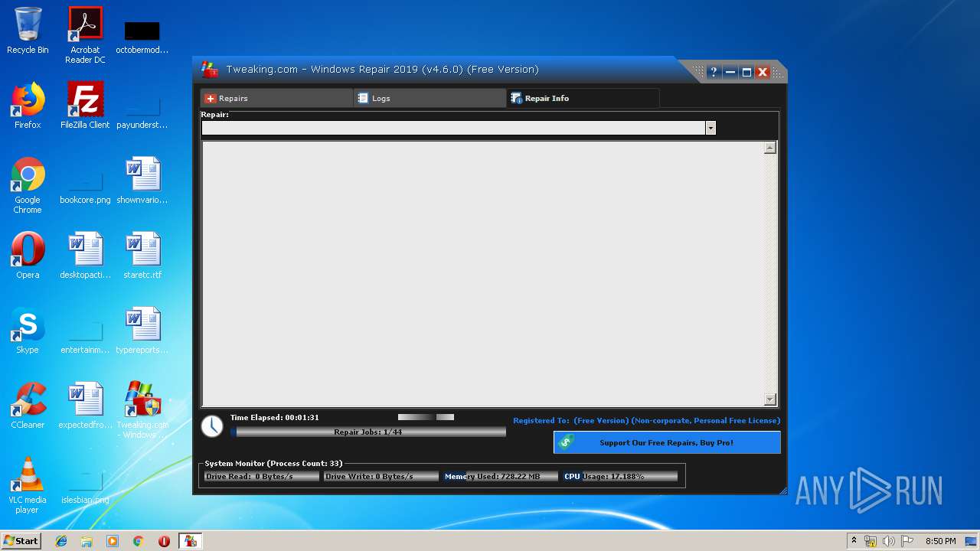Select the Firefox desktop shortcut

pyautogui.click(x=28, y=106)
